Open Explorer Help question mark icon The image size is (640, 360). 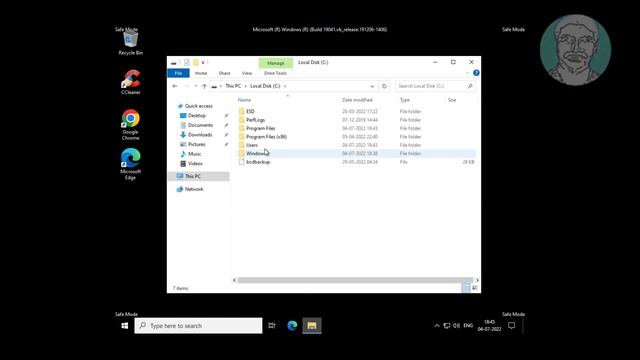point(476,73)
